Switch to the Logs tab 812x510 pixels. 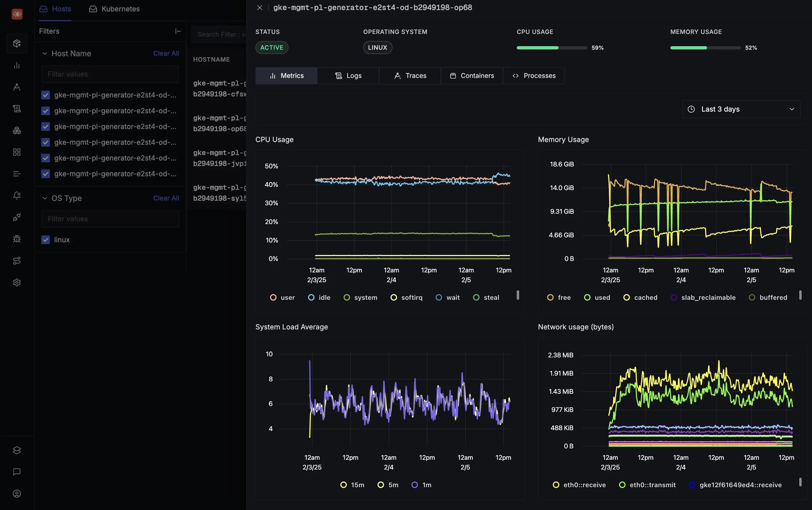348,75
